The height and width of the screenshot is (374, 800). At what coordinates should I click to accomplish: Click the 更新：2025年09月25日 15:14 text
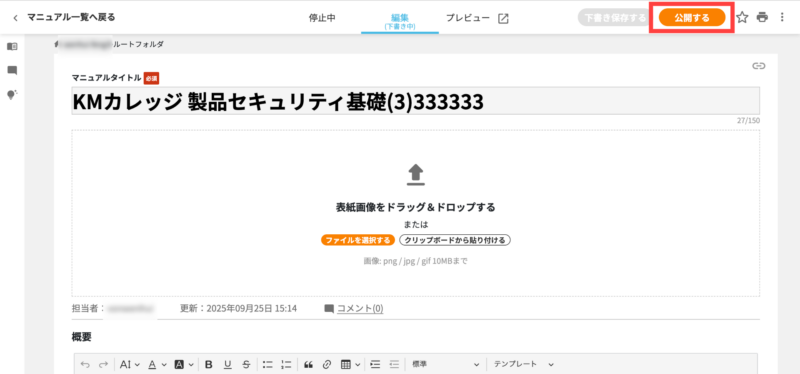(x=239, y=309)
